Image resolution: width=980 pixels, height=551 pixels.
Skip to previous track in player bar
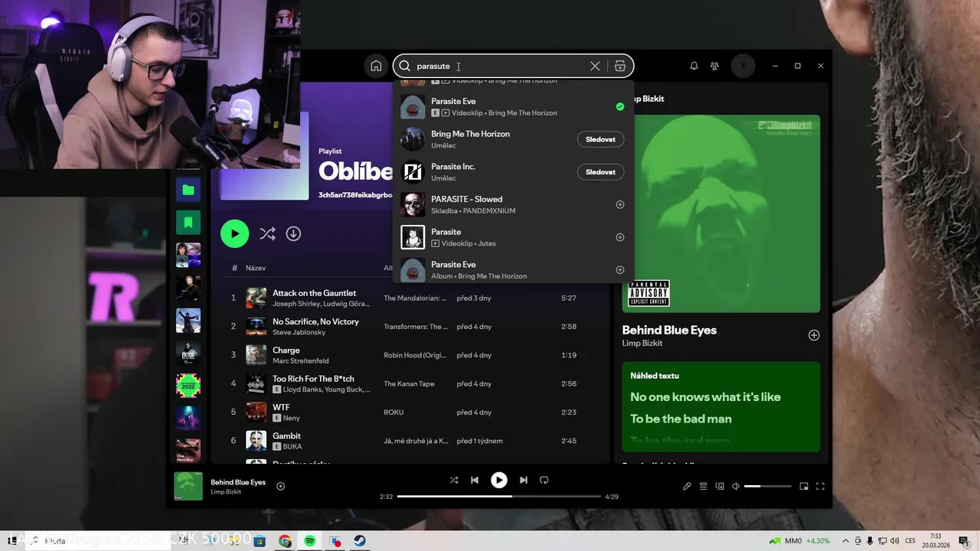pos(475,480)
